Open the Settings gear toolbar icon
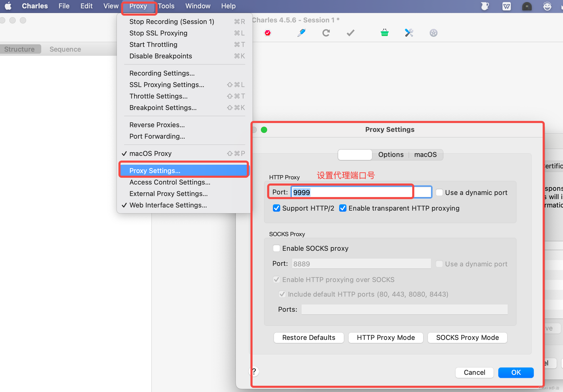563x392 pixels. (x=433, y=33)
